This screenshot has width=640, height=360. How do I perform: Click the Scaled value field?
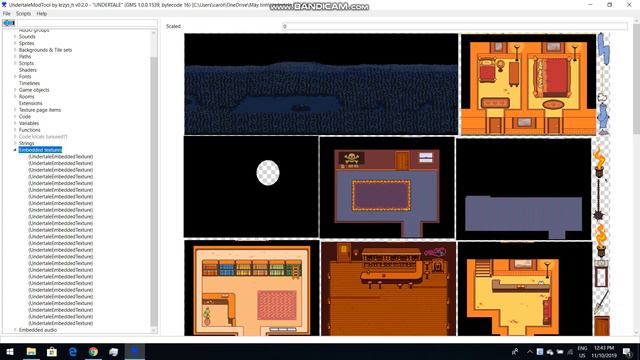point(454,26)
